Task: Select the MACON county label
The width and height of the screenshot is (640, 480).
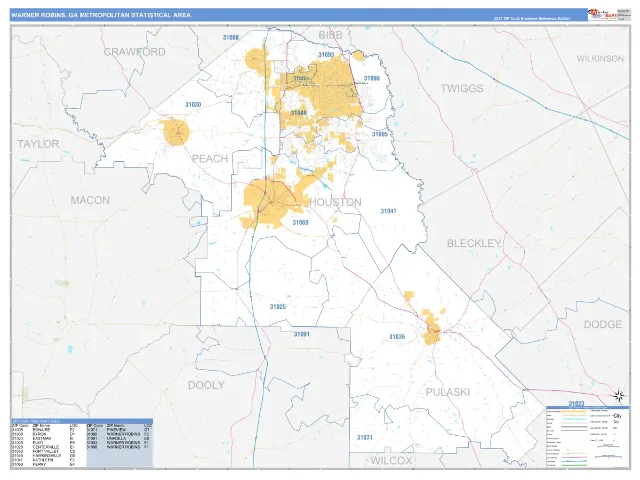Action: [x=90, y=200]
